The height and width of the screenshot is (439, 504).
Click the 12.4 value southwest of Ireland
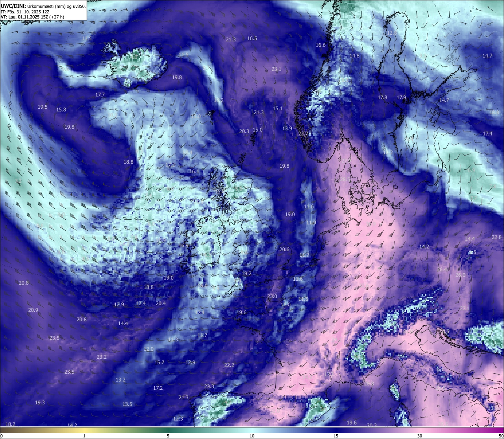[141, 303]
